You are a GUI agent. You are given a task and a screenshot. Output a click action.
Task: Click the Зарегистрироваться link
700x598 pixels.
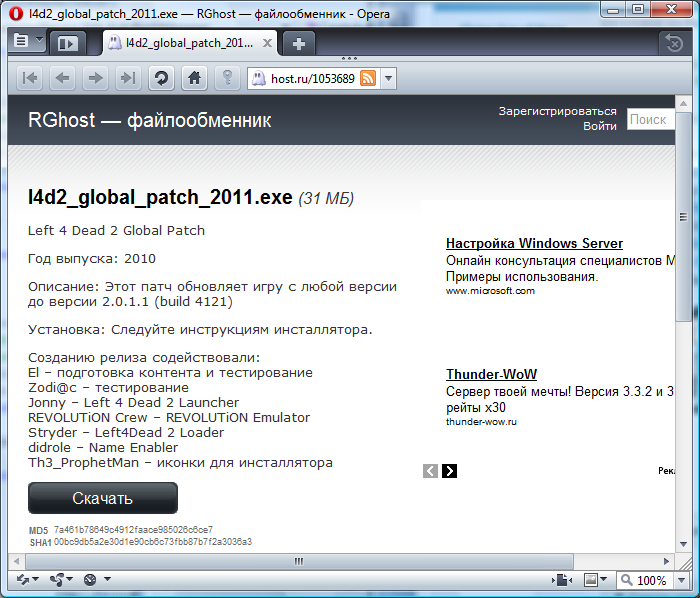557,111
